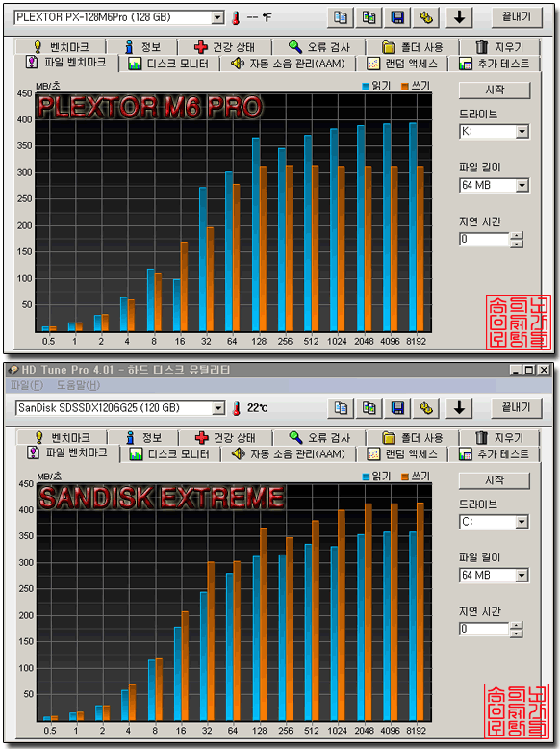Screen dimensions: 560x749
Task: Click down-arrow tray icon in SanDisk window
Action: click(459, 408)
